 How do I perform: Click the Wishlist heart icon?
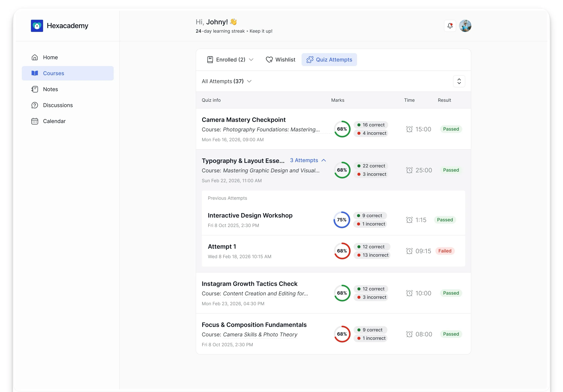269,60
